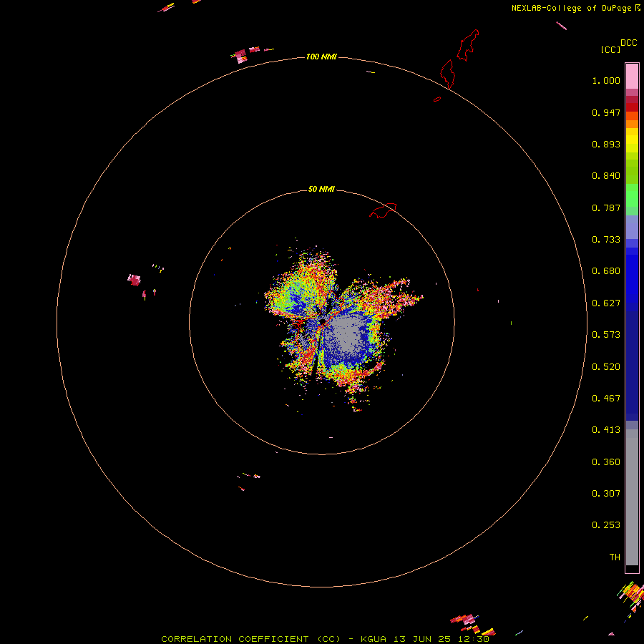The height and width of the screenshot is (644, 644).
Task: Select the 0.573 legend value
Action: pyautogui.click(x=606, y=335)
